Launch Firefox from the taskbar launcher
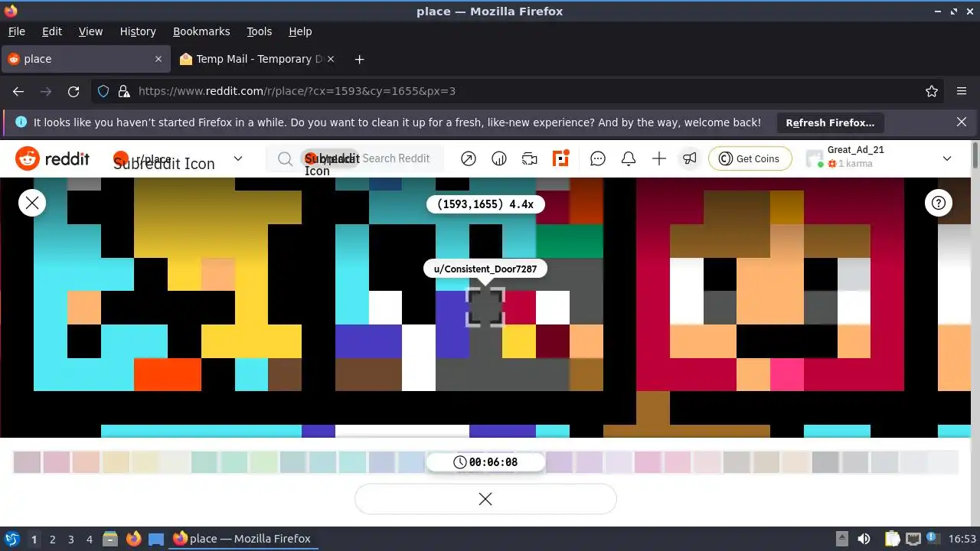 [x=133, y=539]
